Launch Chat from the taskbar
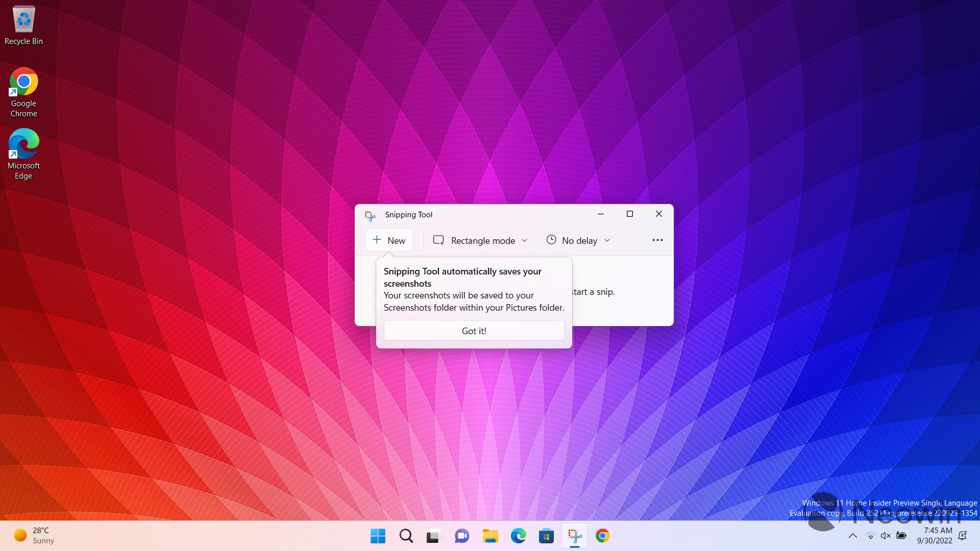This screenshot has height=551, width=980. click(x=461, y=536)
